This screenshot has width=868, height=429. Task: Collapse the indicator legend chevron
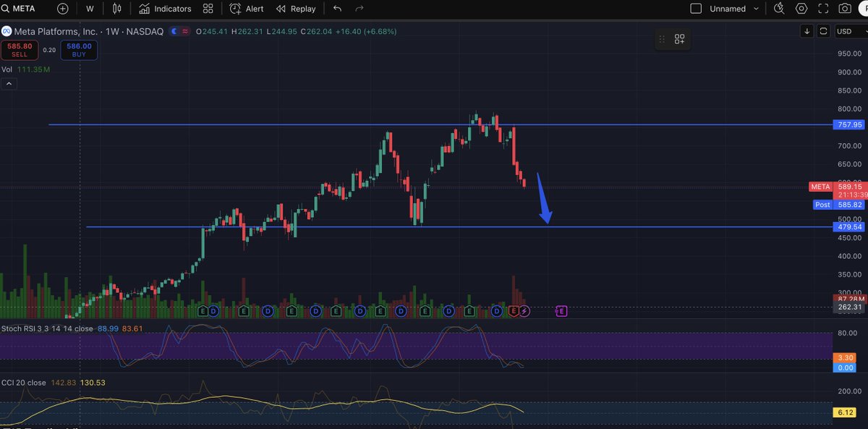pos(8,84)
